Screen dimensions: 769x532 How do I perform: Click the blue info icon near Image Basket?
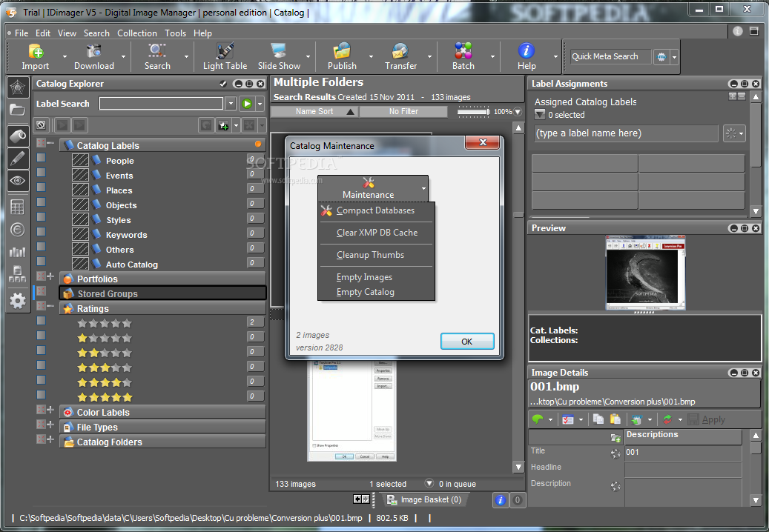pyautogui.click(x=500, y=500)
